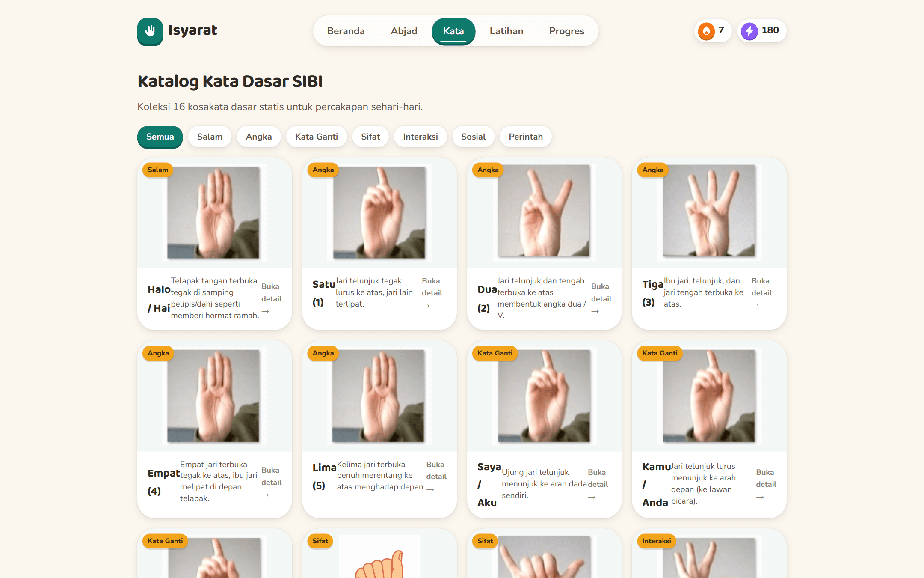Click the Kamu / Anda hand sign photo

[x=709, y=396]
